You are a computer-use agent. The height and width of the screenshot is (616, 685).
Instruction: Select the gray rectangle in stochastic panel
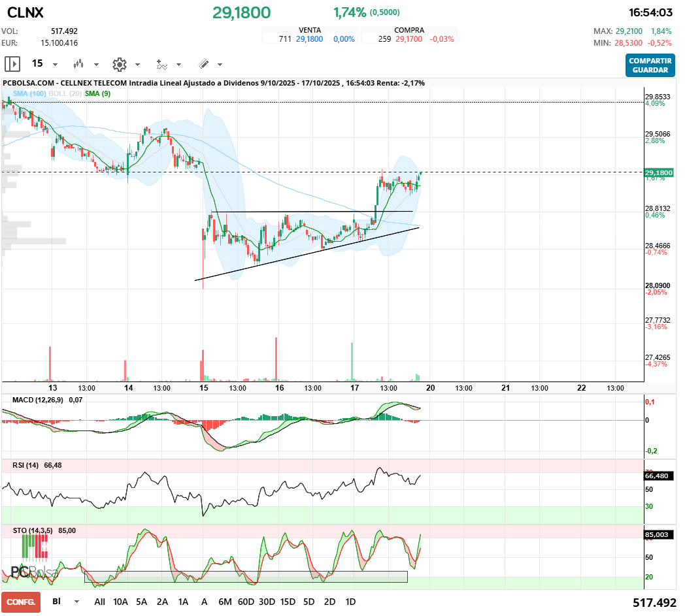[x=246, y=577]
